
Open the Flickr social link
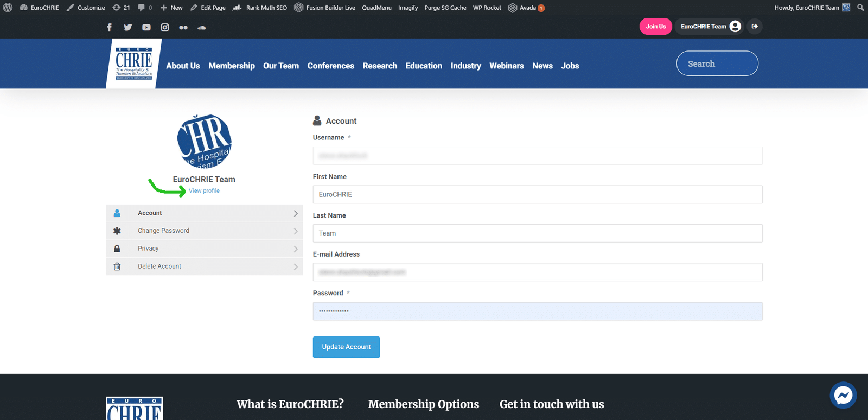[x=183, y=27]
